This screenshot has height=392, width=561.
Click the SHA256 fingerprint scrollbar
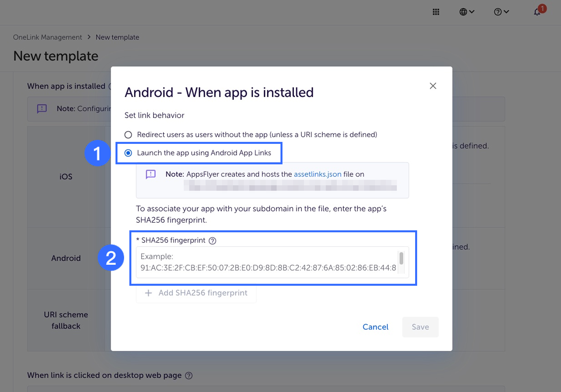(401, 259)
